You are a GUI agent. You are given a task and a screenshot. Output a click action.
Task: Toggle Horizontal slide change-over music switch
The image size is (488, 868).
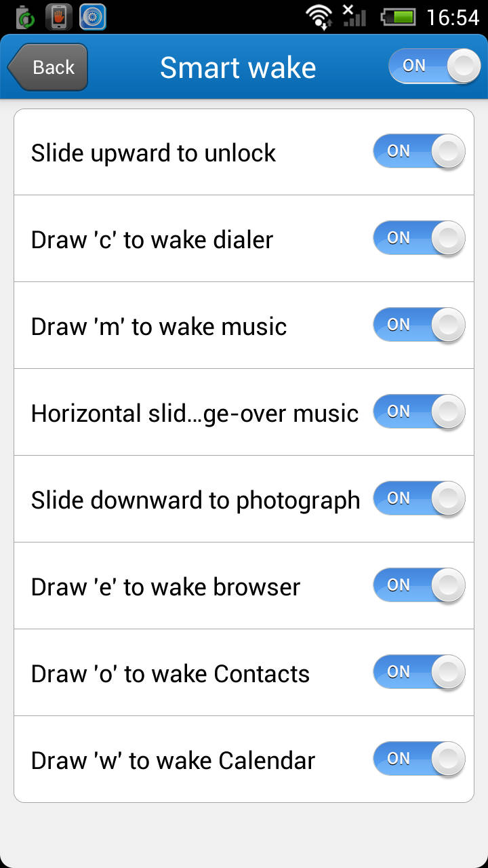[419, 412]
